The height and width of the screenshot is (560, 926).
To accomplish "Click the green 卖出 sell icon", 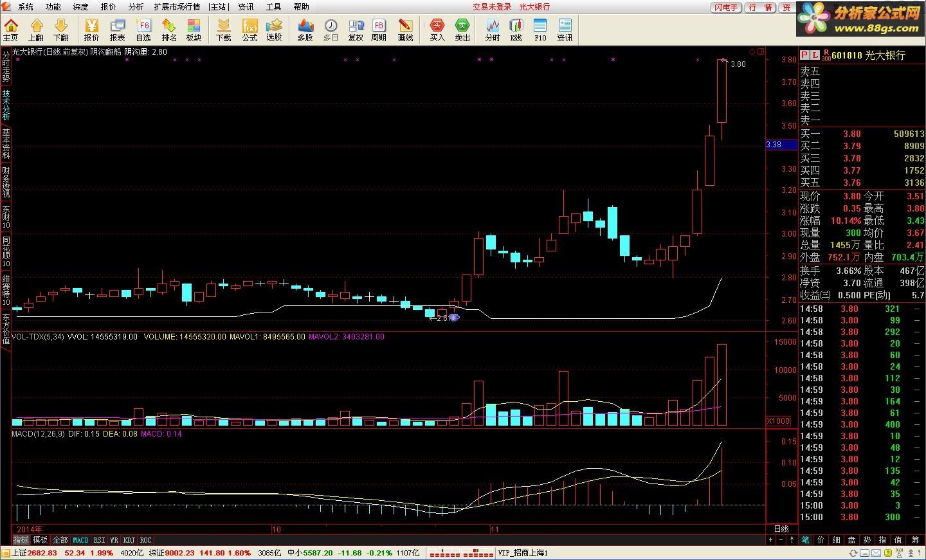I will [x=462, y=30].
